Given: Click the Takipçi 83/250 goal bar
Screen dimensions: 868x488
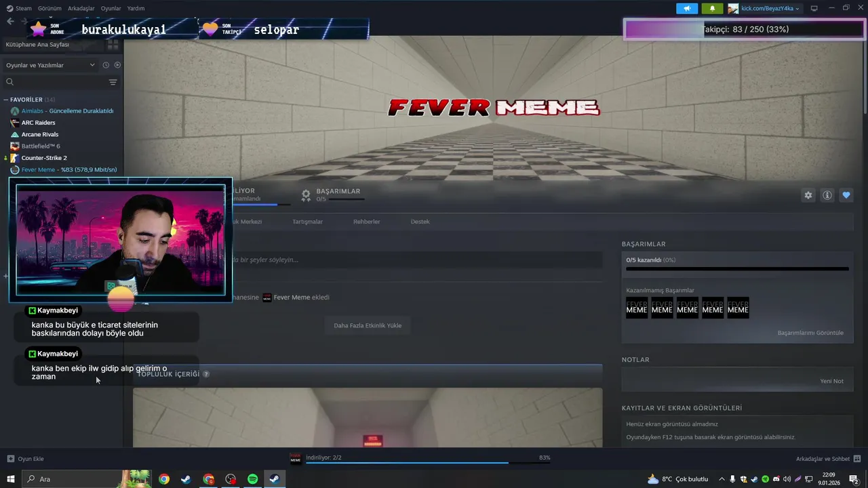Looking at the screenshot, I should (745, 29).
